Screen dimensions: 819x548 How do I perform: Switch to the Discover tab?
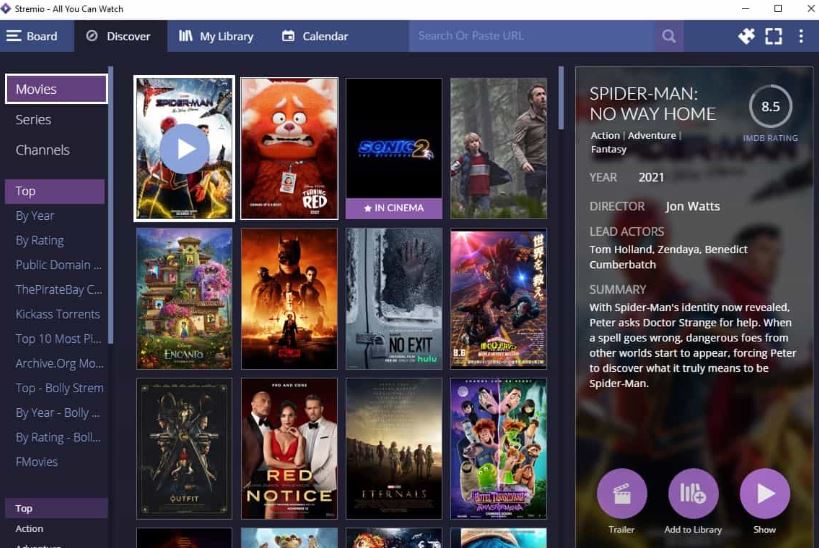pyautogui.click(x=121, y=36)
